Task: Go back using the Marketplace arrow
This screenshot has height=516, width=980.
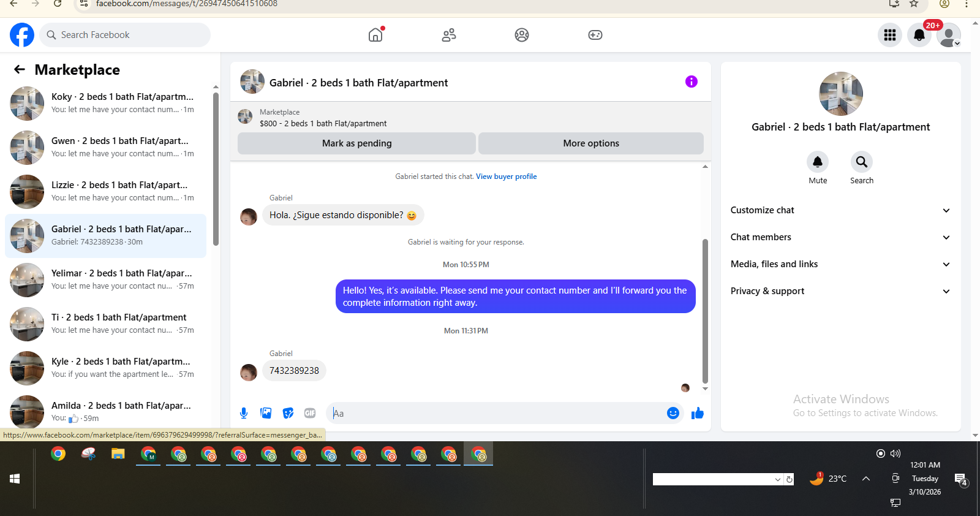Action: coord(20,69)
